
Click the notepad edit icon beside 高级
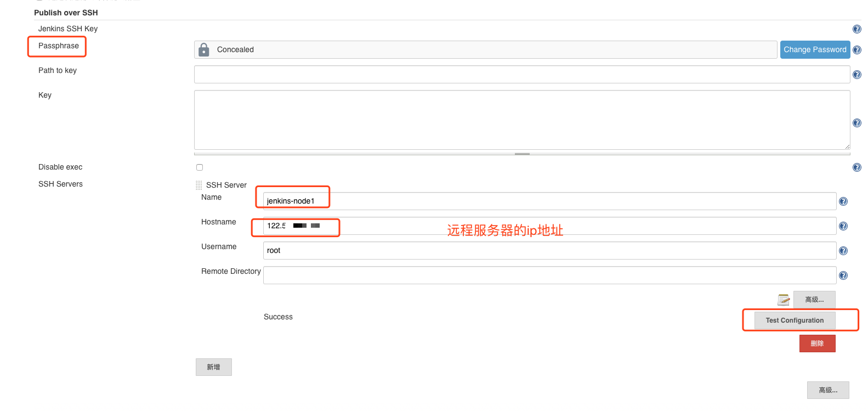point(784,300)
